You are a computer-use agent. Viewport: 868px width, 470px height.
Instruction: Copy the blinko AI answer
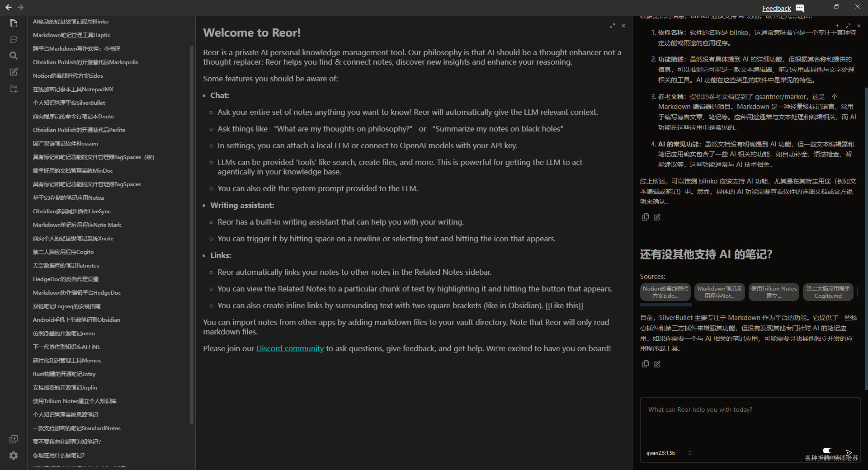[x=646, y=217]
